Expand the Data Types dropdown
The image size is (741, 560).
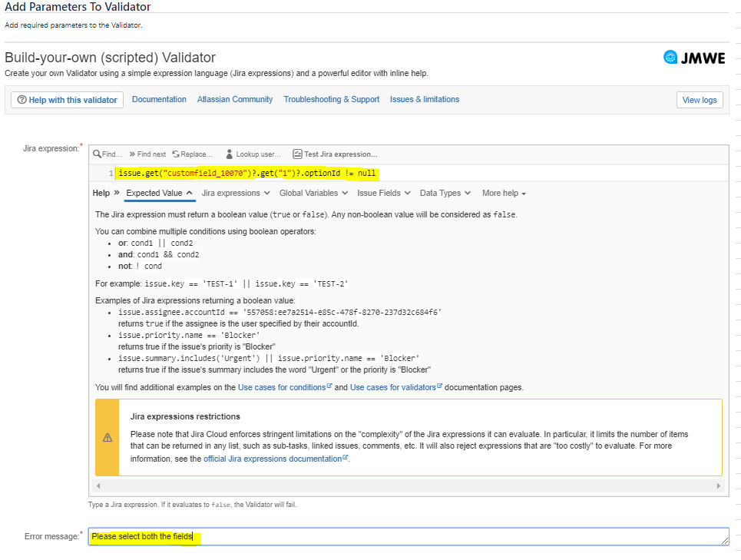pos(445,193)
